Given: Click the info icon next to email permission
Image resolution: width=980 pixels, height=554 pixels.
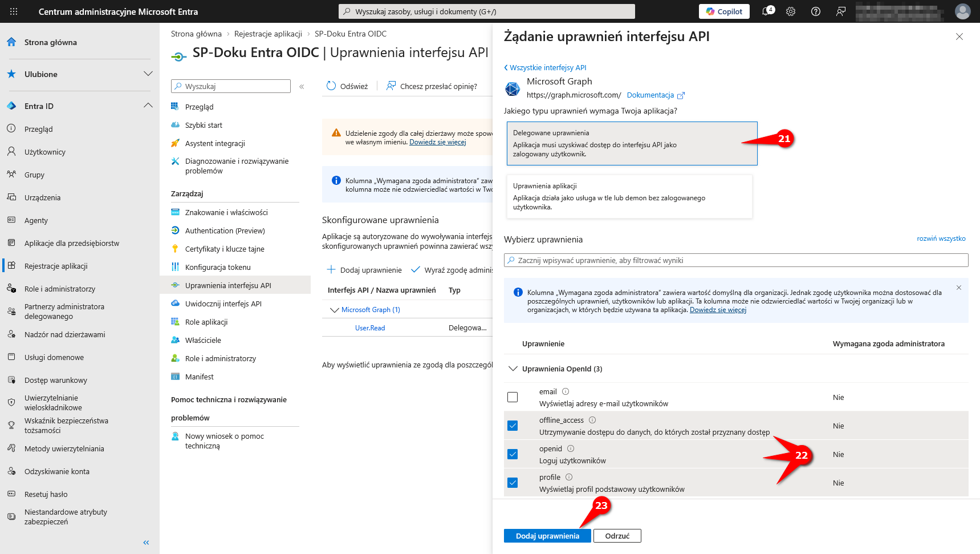Looking at the screenshot, I should tap(566, 391).
